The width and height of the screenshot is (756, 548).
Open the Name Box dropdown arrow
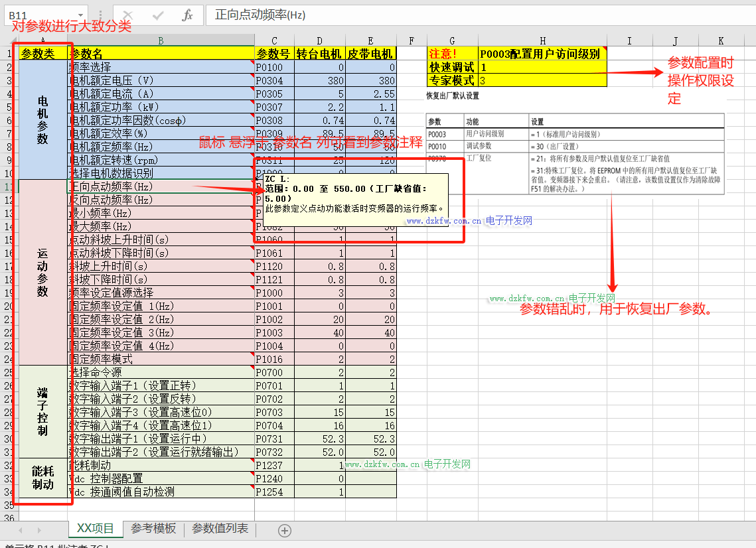click(80, 15)
